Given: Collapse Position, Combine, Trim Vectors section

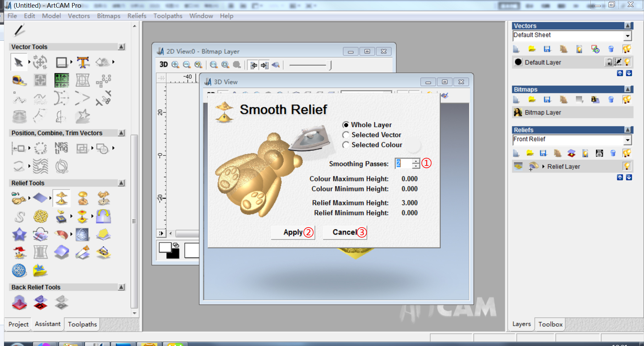Looking at the screenshot, I should point(121,133).
